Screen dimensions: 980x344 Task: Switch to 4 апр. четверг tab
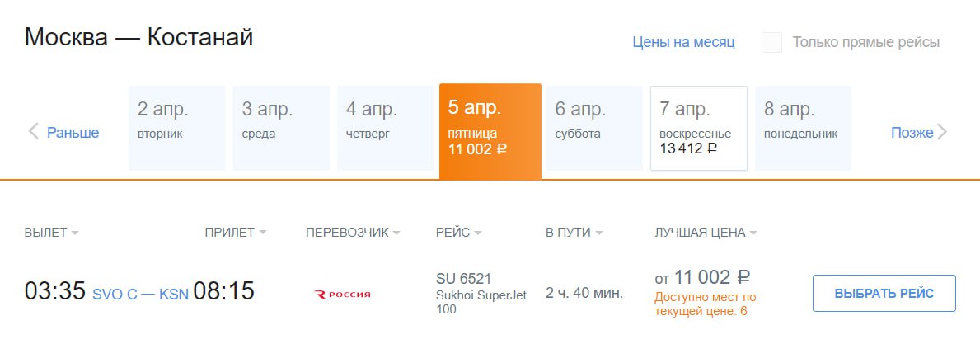coord(385,128)
